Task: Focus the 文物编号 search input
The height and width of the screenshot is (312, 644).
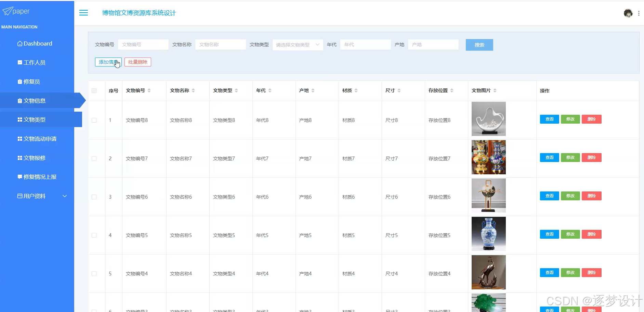Action: tap(143, 45)
